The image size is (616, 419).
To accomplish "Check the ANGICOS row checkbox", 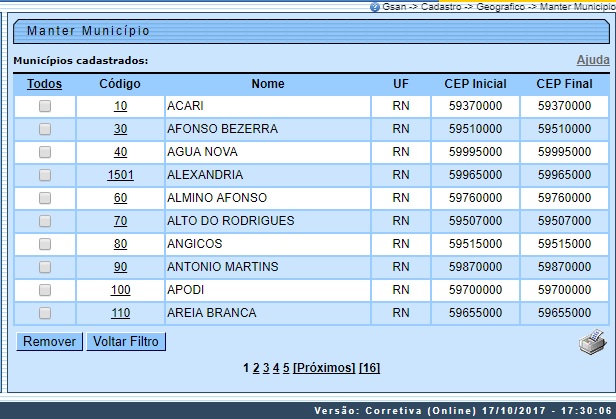I will point(45,244).
